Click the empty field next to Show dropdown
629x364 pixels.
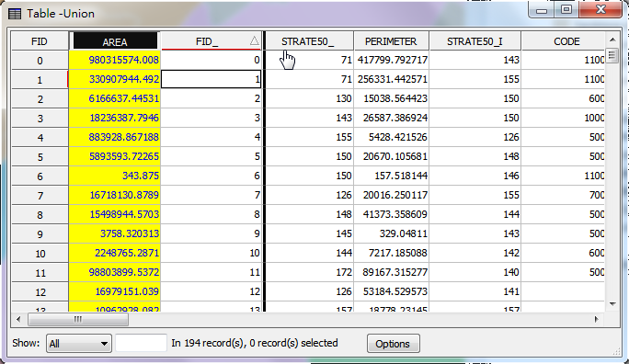point(141,343)
